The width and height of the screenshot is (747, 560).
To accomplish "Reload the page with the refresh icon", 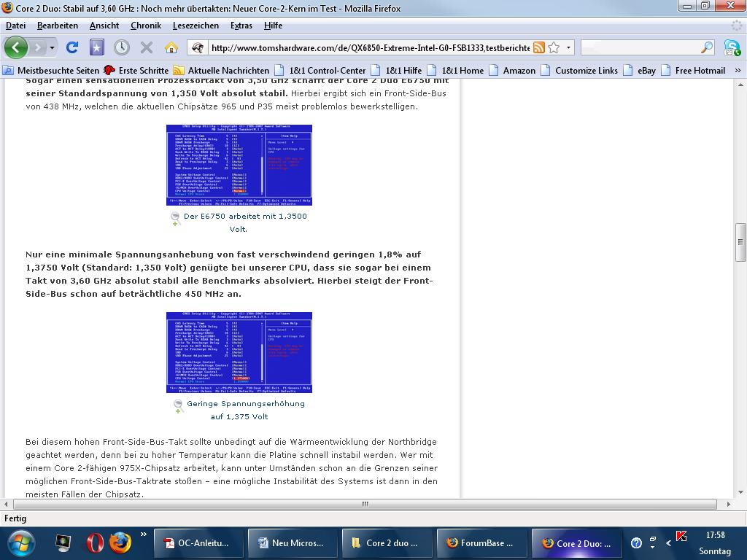I will [x=72, y=47].
